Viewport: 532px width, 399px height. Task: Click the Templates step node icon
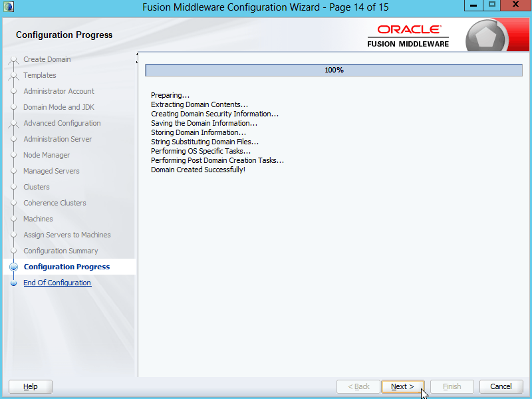pos(13,76)
